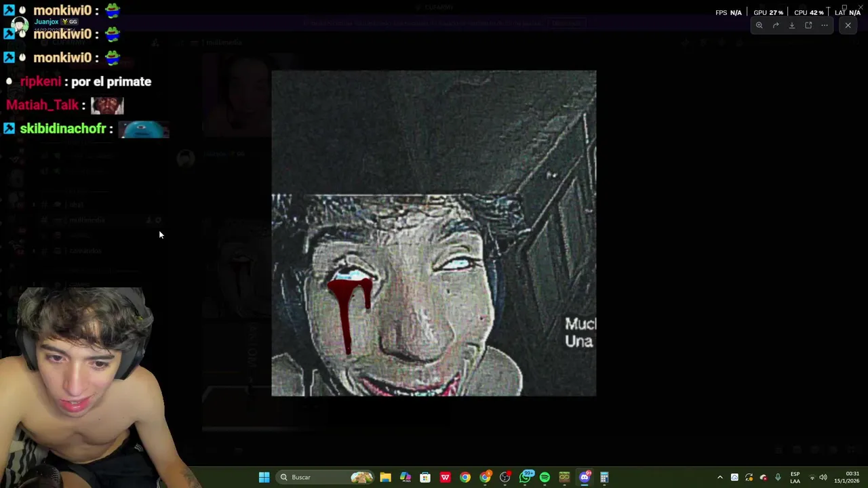
Task: Launch Microsoft 365 from the taskbar
Action: (406, 477)
